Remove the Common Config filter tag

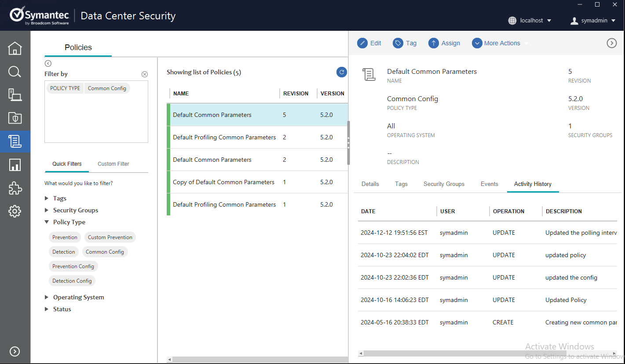tap(107, 88)
